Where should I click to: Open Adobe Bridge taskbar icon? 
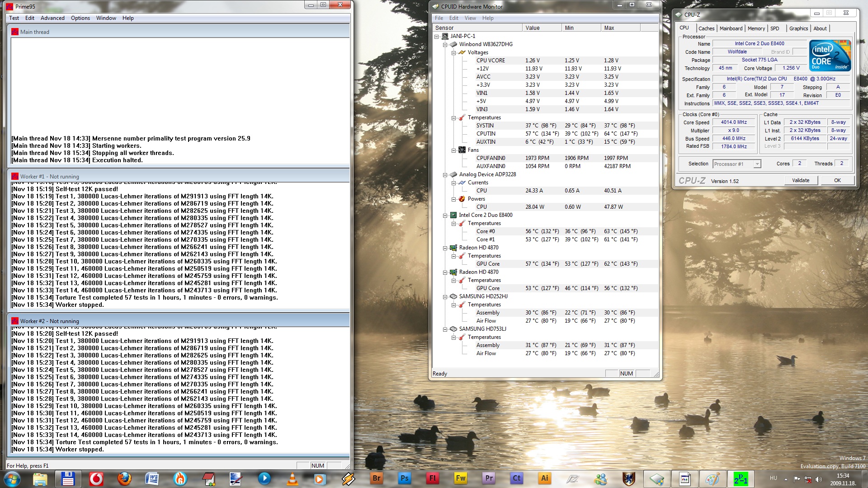(376, 479)
